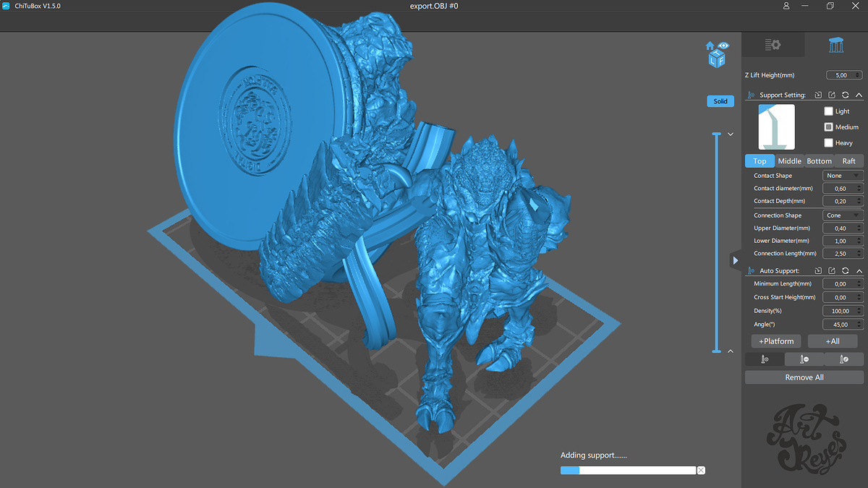The image size is (868, 488).
Task: Open the user account icon
Action: [x=786, y=6]
